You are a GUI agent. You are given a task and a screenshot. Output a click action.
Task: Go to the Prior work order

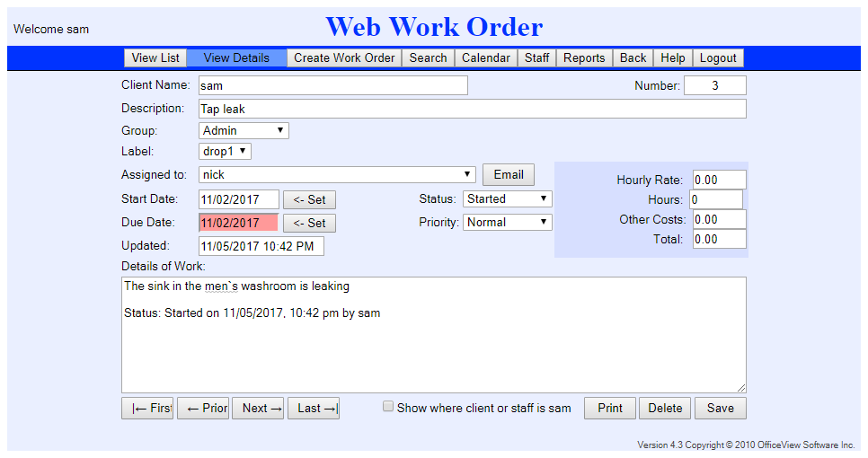pos(203,408)
